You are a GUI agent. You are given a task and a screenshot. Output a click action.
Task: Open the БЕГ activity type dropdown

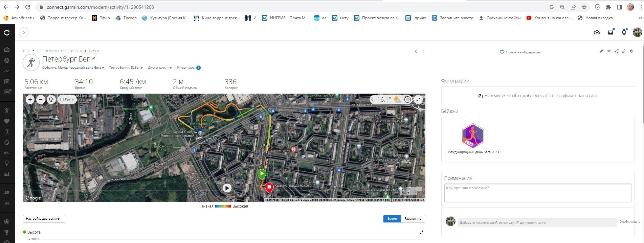(29, 51)
